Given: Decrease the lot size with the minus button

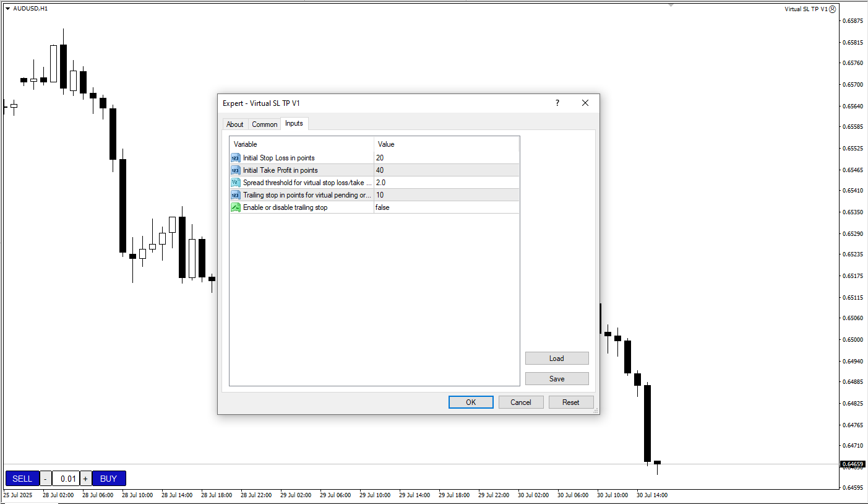Looking at the screenshot, I should 46,479.
